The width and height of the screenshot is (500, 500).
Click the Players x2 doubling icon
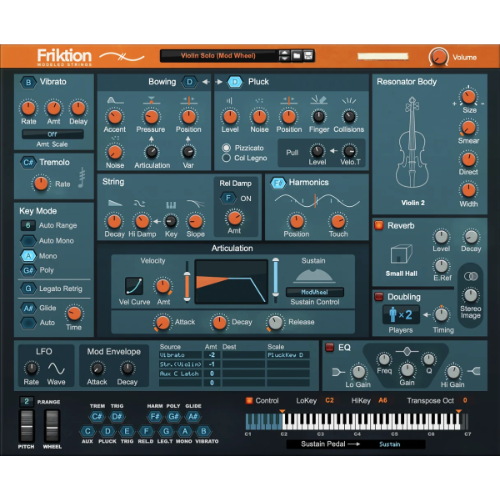pyautogui.click(x=401, y=315)
